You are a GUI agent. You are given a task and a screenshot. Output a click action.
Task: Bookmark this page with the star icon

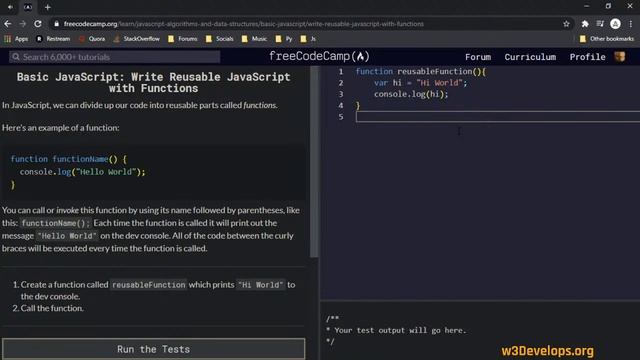pyautogui.click(x=566, y=24)
